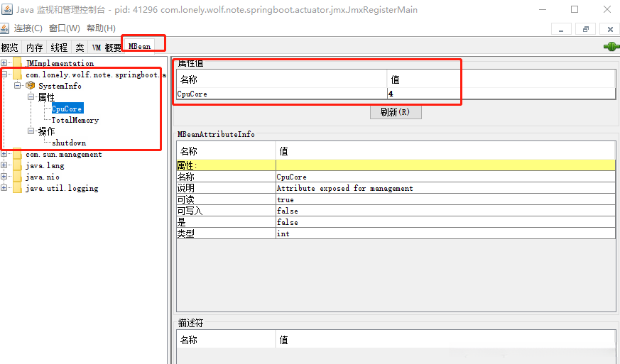Expand the java.util.logging node
Screen dimensions: 620x364
4,188
